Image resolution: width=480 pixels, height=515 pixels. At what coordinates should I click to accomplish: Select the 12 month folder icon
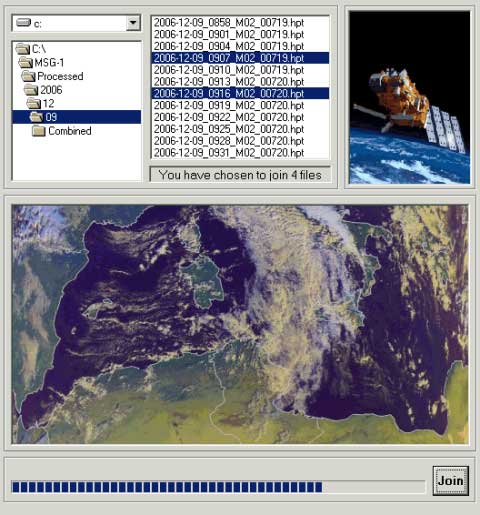pyautogui.click(x=34, y=103)
